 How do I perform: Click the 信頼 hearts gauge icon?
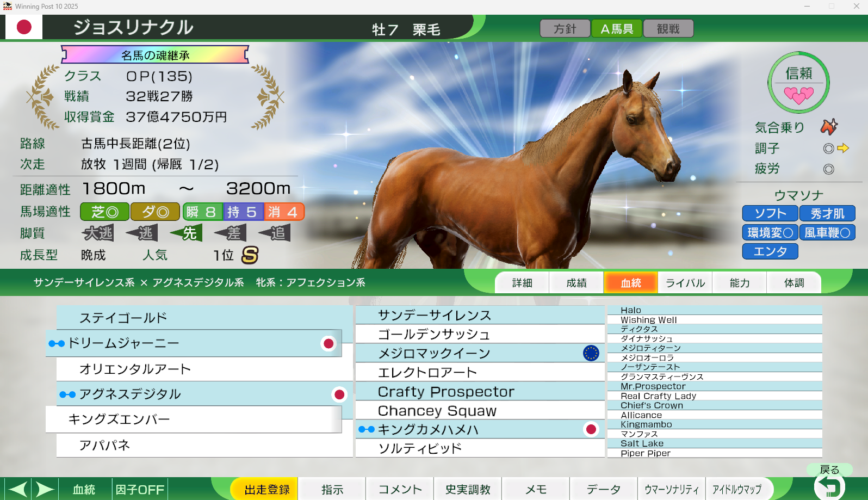click(x=798, y=83)
